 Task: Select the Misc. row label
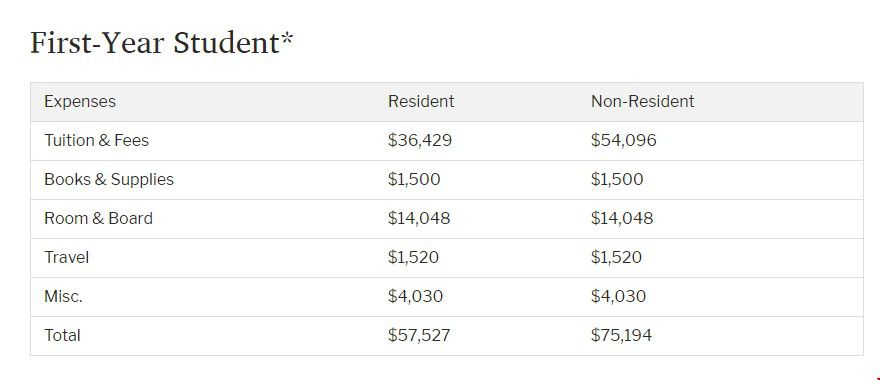(63, 296)
